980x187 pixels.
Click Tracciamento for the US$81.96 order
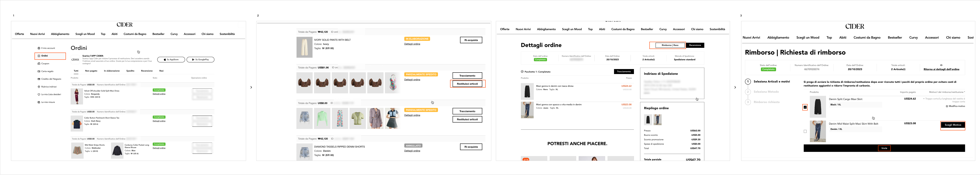tap(467, 75)
